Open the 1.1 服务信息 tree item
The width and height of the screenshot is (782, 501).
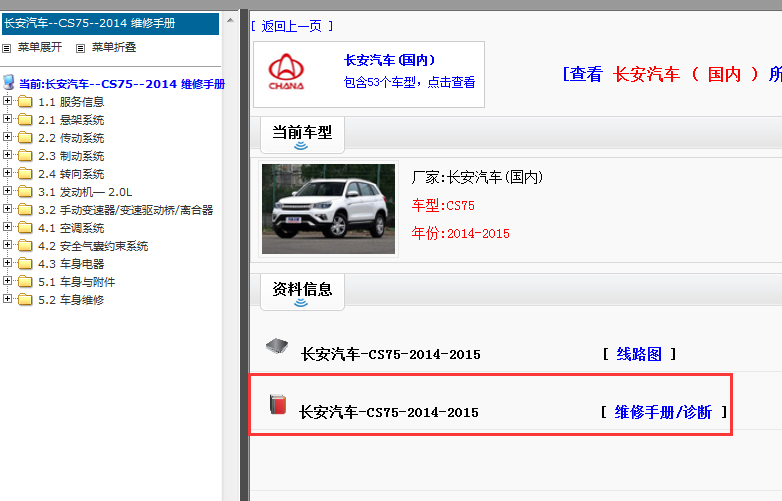click(71, 102)
